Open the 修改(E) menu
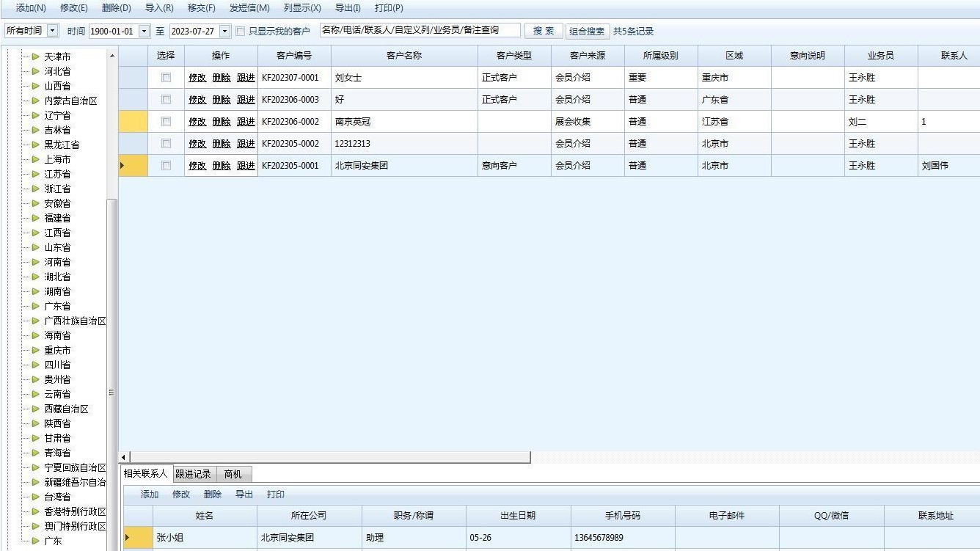Image resolution: width=980 pixels, height=551 pixels. 73,8
